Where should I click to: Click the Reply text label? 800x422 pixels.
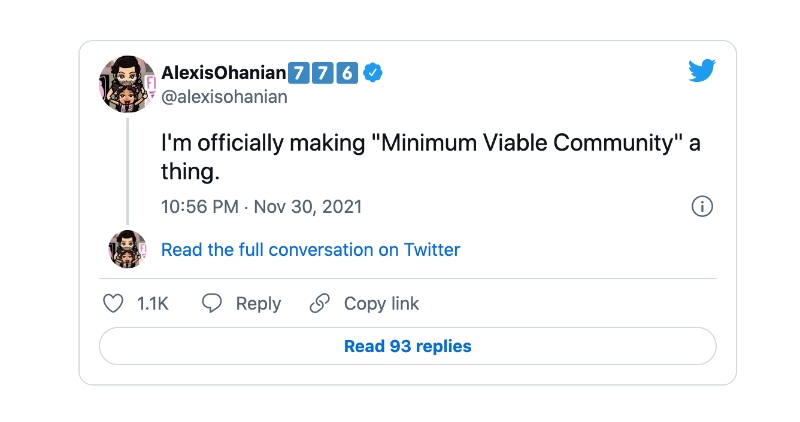258,304
